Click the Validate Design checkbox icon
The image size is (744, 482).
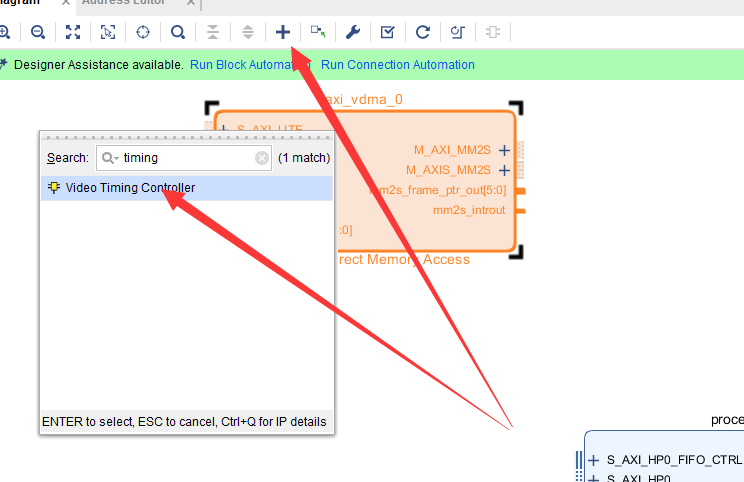(388, 32)
